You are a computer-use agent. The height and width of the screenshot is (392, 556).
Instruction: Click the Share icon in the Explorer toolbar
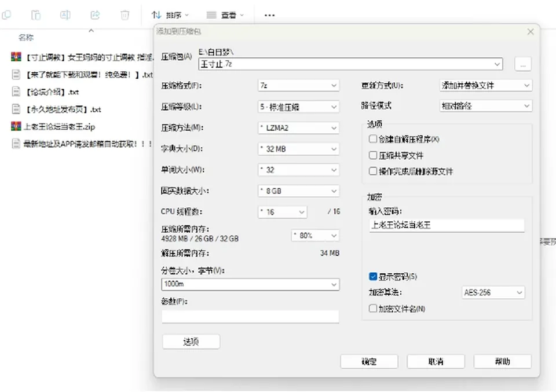click(95, 15)
